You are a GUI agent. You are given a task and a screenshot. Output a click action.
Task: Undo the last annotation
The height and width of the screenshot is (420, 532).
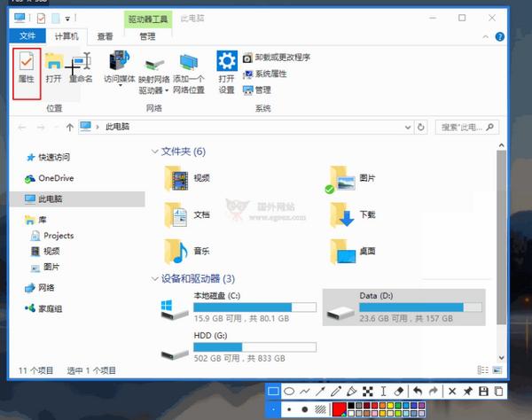[418, 392]
